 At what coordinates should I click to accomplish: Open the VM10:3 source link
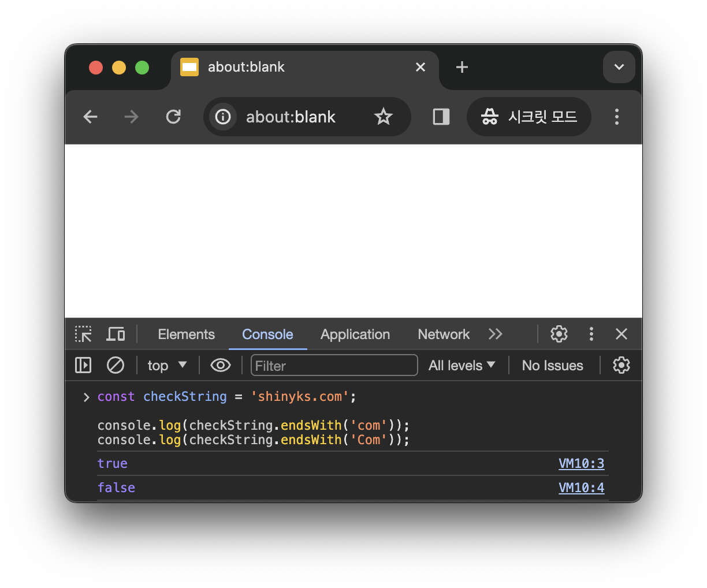(581, 463)
